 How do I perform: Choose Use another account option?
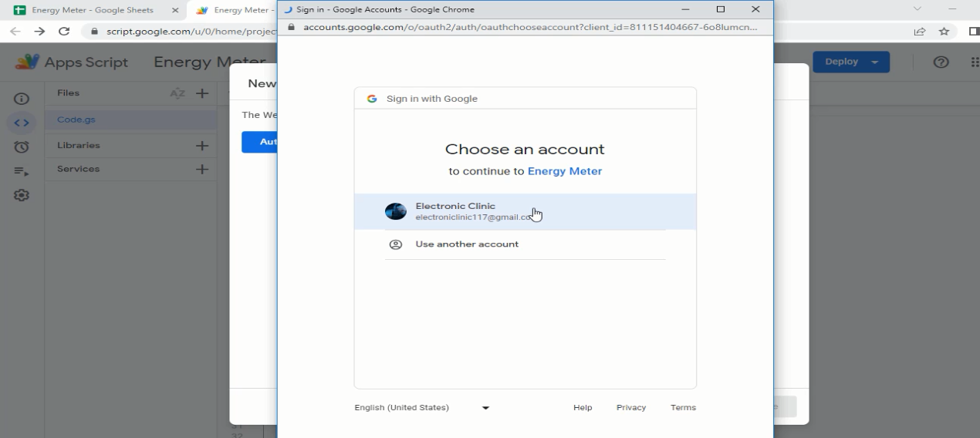(x=525, y=244)
